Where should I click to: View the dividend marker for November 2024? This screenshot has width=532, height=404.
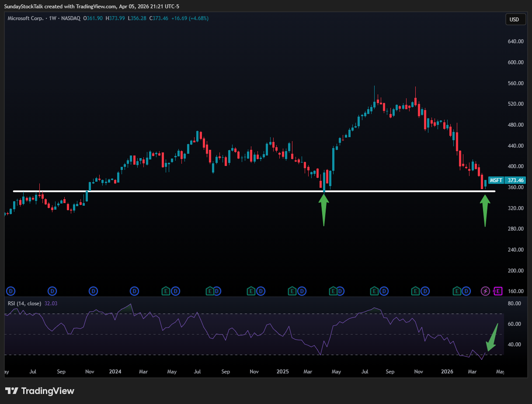(260, 291)
